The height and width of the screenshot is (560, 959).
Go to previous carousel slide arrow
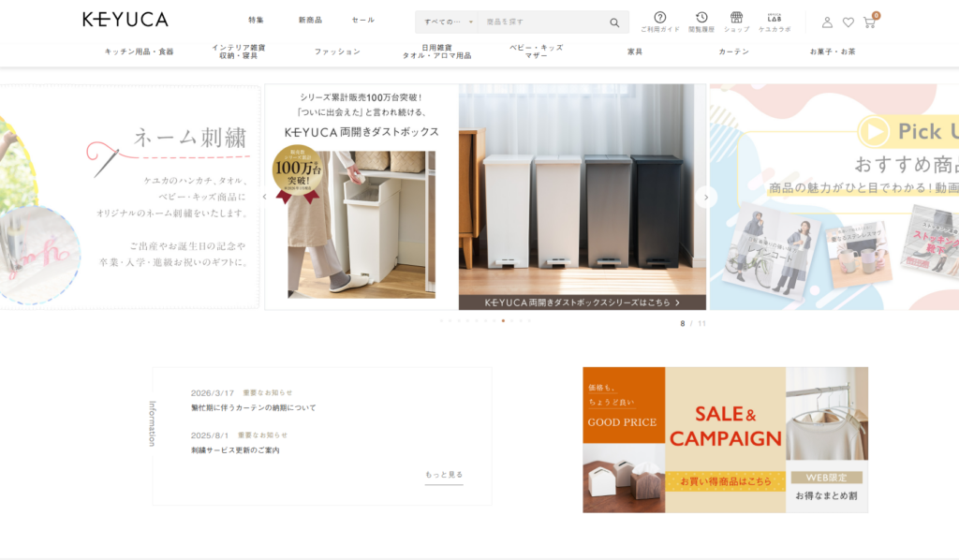pos(264,197)
